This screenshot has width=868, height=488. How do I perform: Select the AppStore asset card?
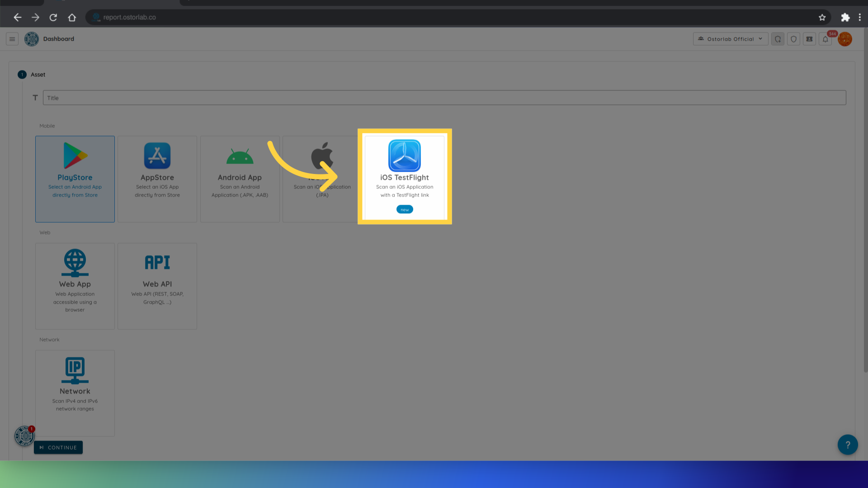tap(157, 178)
